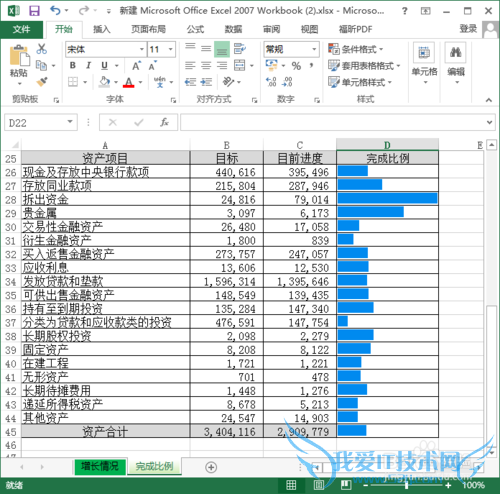Viewport: 500px width, 494px height.
Task: Click the Wrap Text icon
Action: 240,49
